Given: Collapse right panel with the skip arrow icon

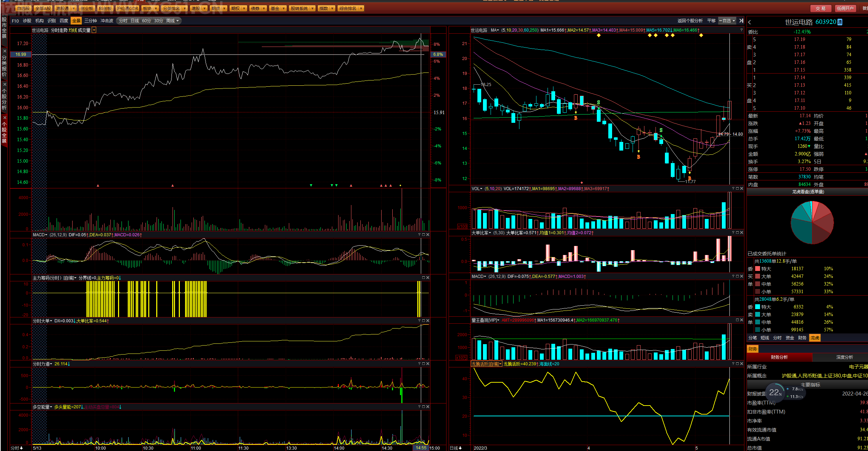Looking at the screenshot, I should click(741, 21).
